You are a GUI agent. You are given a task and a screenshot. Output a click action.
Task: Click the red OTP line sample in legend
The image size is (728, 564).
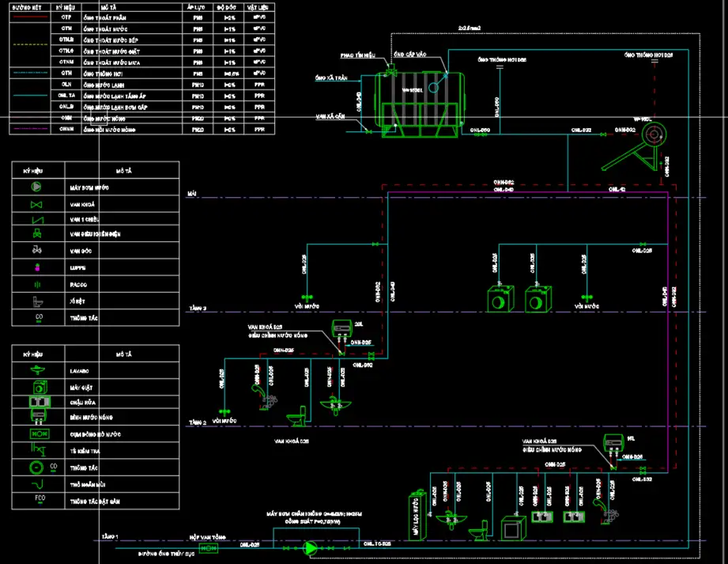click(30, 16)
